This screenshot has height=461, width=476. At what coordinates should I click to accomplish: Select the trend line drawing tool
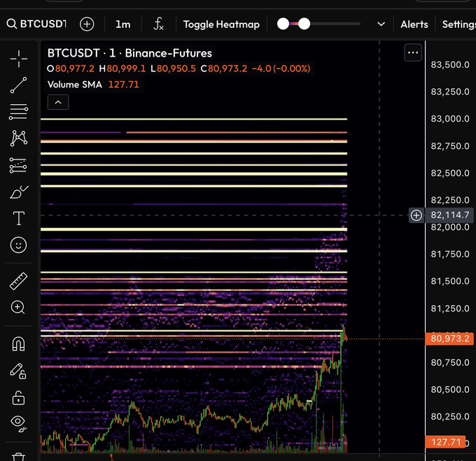(18, 85)
